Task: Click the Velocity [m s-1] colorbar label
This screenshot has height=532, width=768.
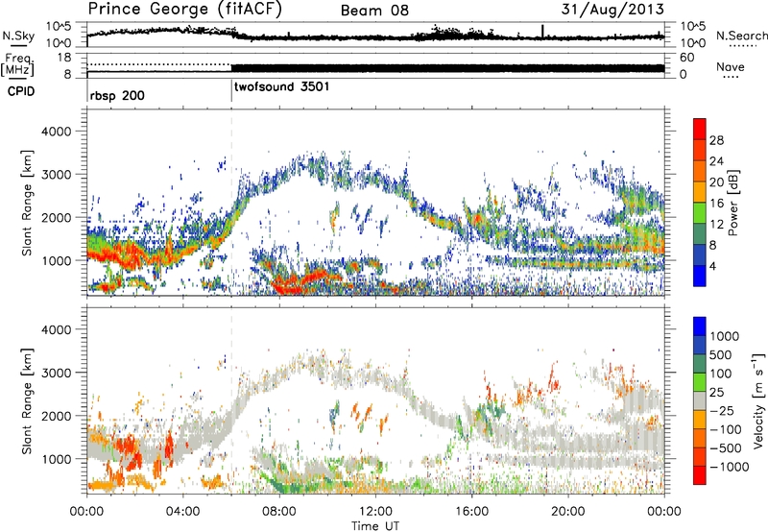Action: [x=758, y=400]
